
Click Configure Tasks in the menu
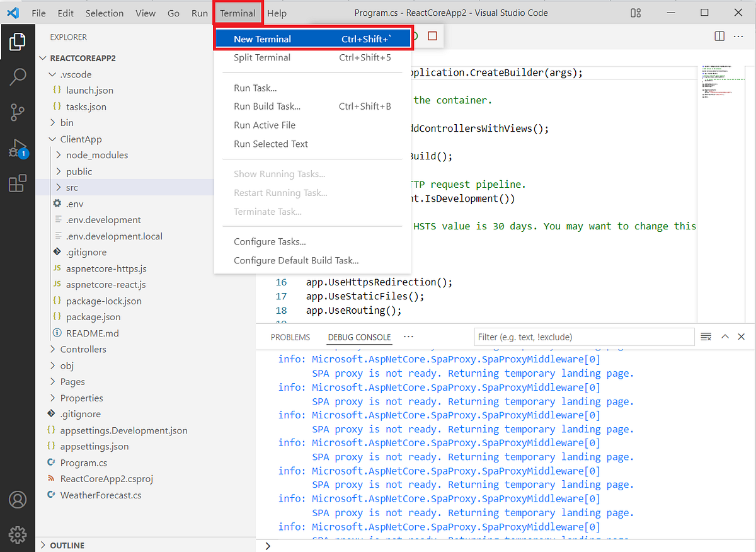point(270,241)
